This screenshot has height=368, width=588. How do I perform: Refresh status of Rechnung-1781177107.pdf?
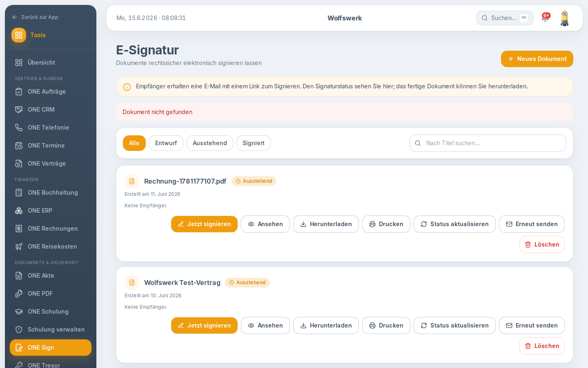[x=454, y=224]
